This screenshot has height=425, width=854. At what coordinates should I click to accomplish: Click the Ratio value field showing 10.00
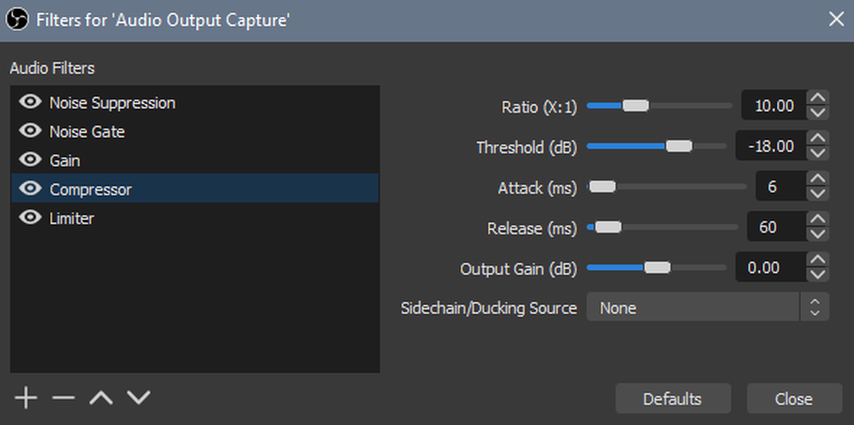[774, 105]
